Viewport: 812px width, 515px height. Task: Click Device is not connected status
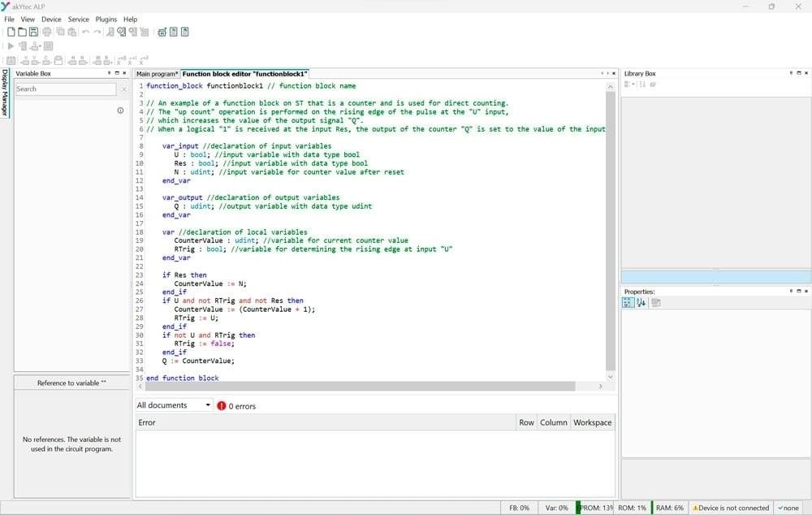730,507
